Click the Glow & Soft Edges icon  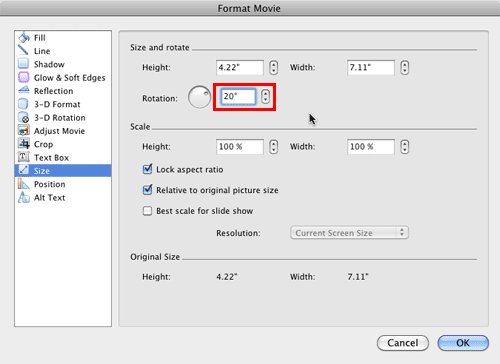click(x=23, y=77)
